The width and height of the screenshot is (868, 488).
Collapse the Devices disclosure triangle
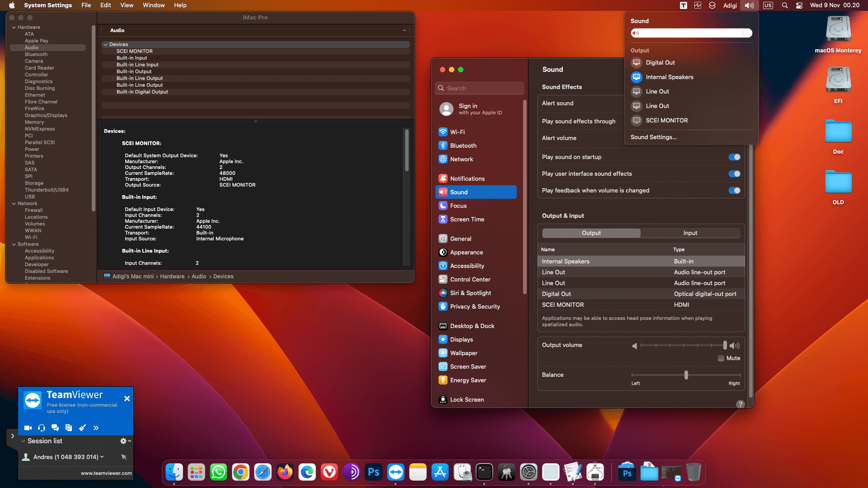tap(105, 44)
